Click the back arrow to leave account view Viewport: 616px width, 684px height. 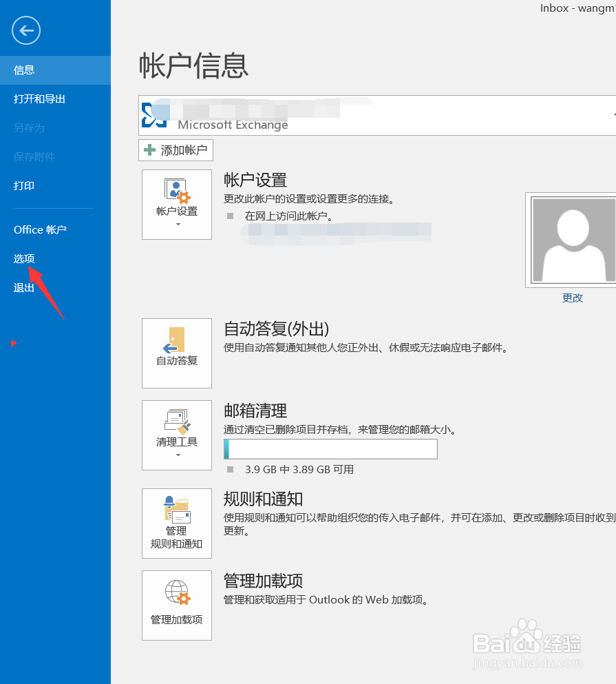(25, 30)
